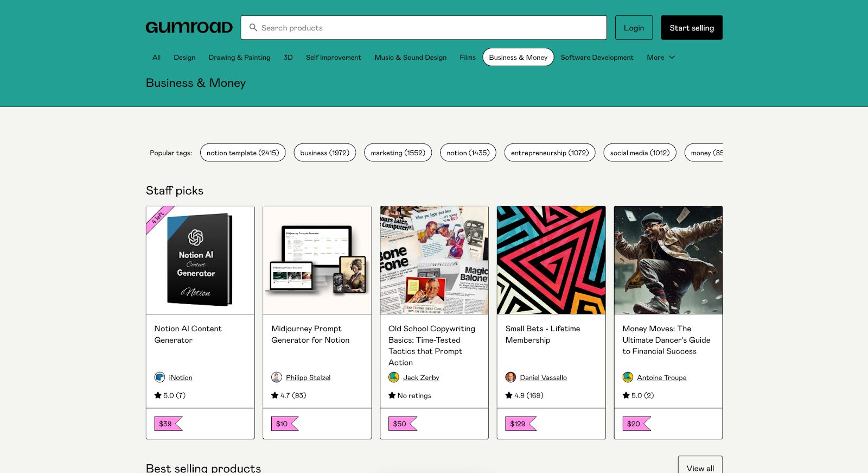Open 'Old School Copywriting Basics' title
Image resolution: width=868 pixels, height=473 pixels.
[x=432, y=345]
